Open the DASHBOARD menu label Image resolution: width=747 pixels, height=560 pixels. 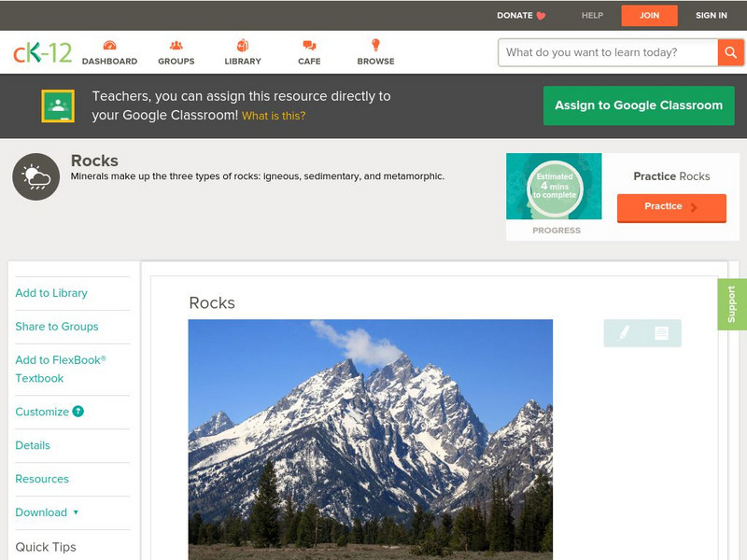coord(109,62)
